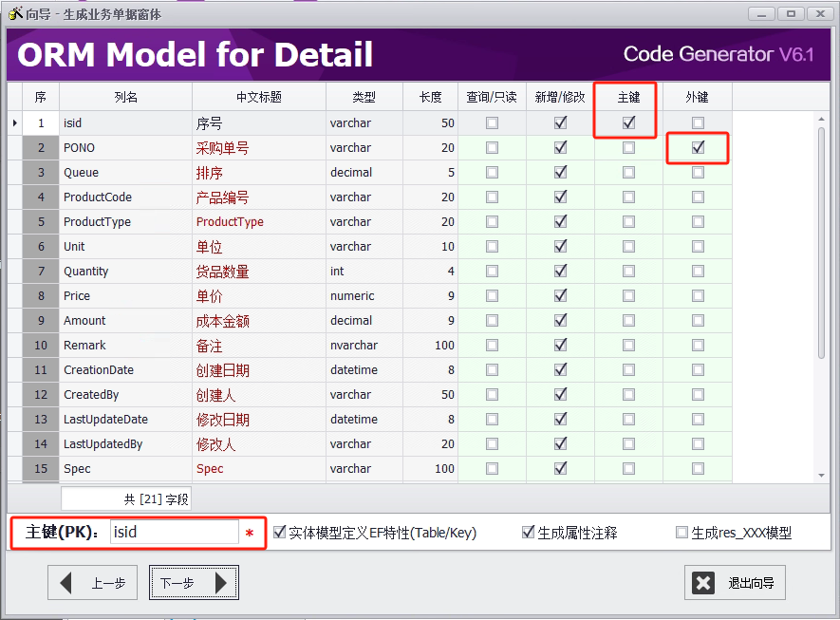Click the 列名 column header
The height and width of the screenshot is (620, 840).
[x=126, y=97]
